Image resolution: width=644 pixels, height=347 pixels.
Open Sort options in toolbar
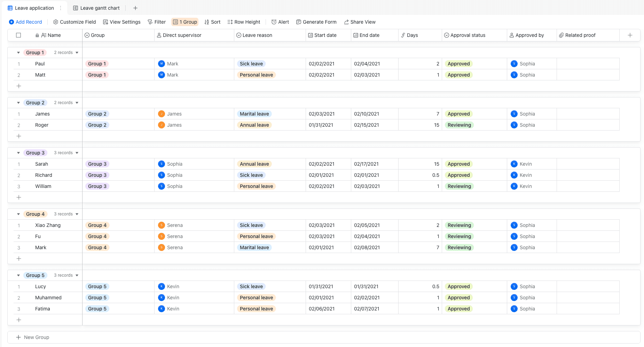point(212,22)
